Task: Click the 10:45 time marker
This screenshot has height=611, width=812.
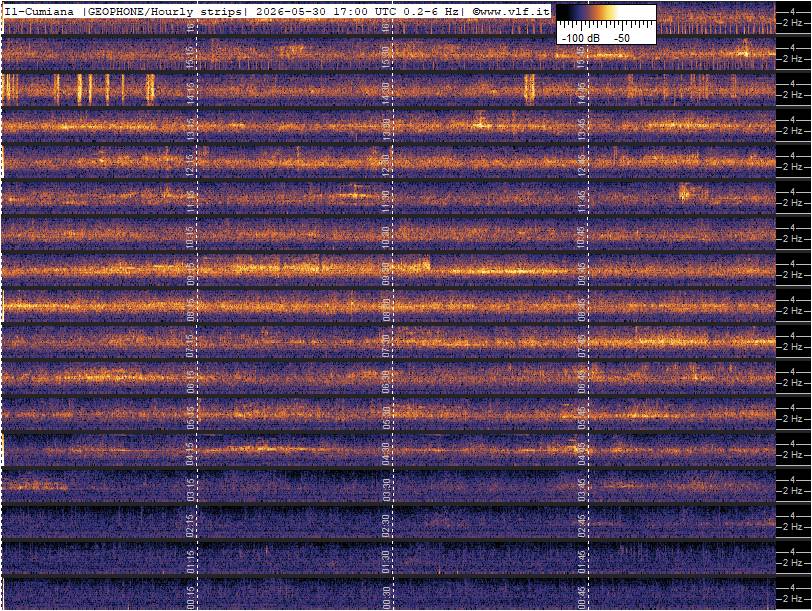Action: pyautogui.click(x=582, y=237)
